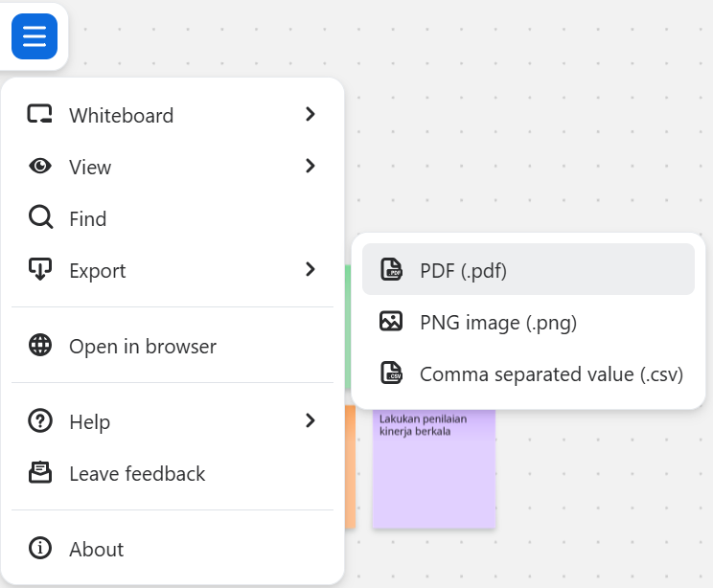Viewport: 713px width, 588px height.
Task: Select the purple sticky note
Action: click(433, 479)
